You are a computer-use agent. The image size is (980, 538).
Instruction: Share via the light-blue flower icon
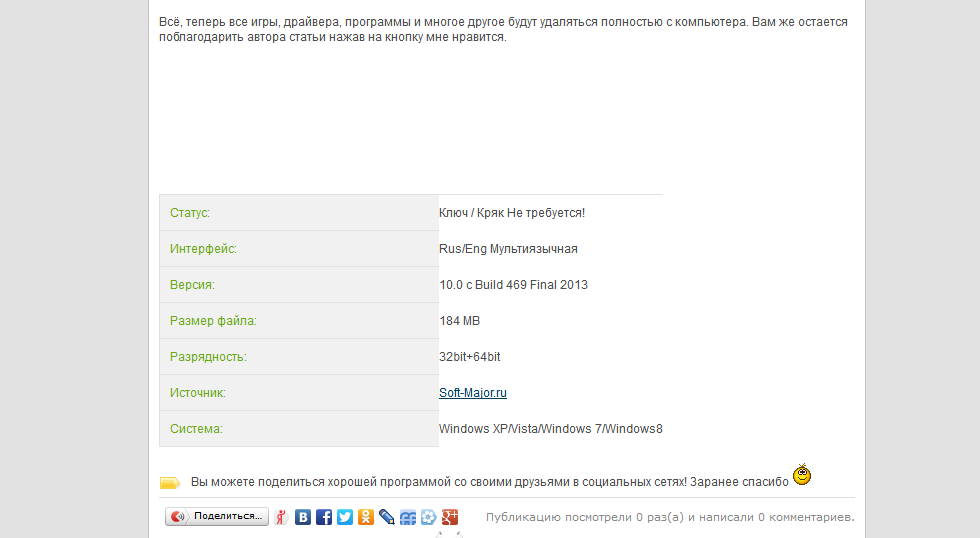pos(428,517)
